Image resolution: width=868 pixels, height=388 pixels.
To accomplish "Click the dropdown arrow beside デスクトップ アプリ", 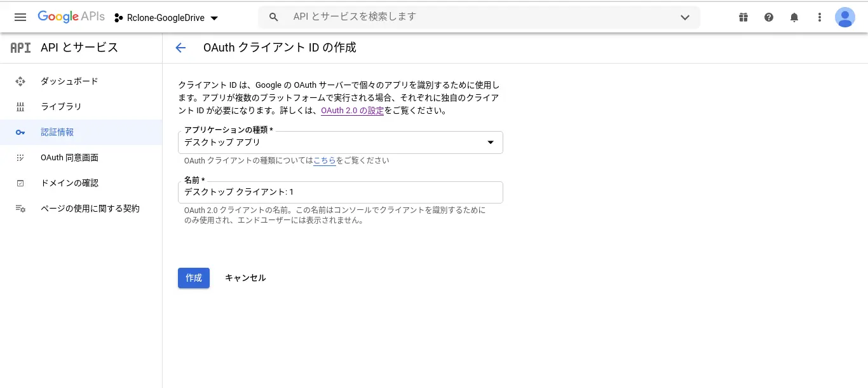I will coord(490,142).
